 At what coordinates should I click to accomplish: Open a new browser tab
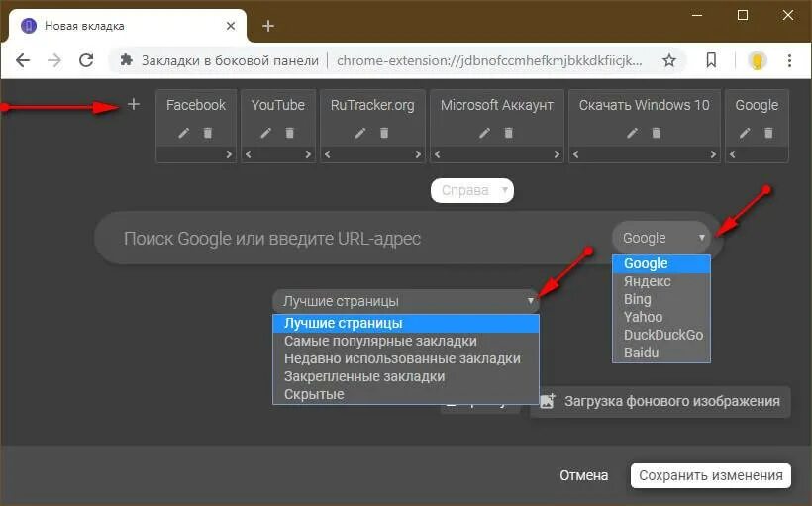tap(268, 26)
